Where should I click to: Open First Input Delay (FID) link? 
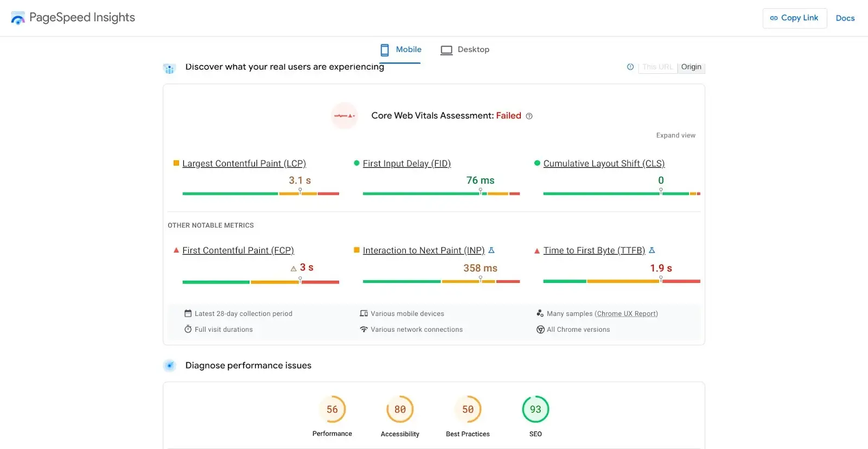(407, 163)
